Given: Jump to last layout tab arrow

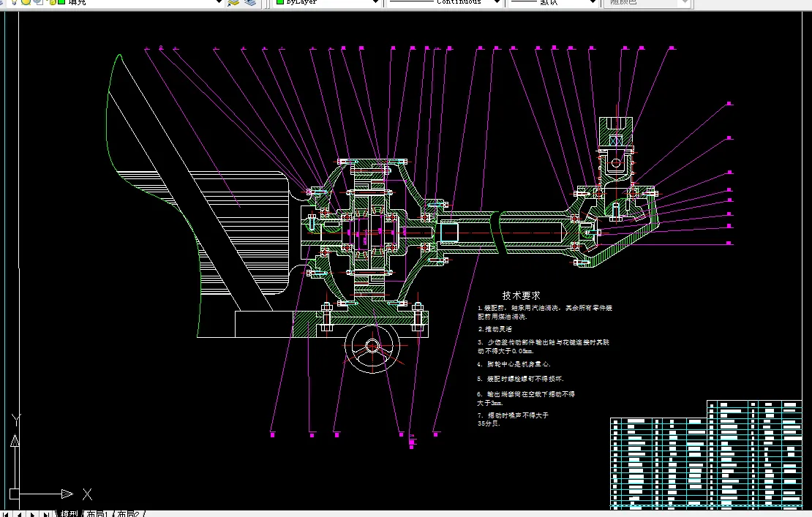Looking at the screenshot, I should [x=47, y=514].
